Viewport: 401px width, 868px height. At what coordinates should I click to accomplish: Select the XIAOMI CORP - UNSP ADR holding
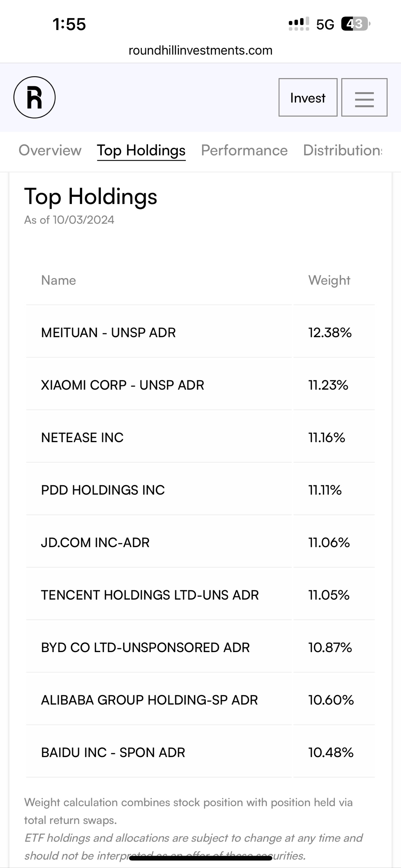click(x=200, y=385)
